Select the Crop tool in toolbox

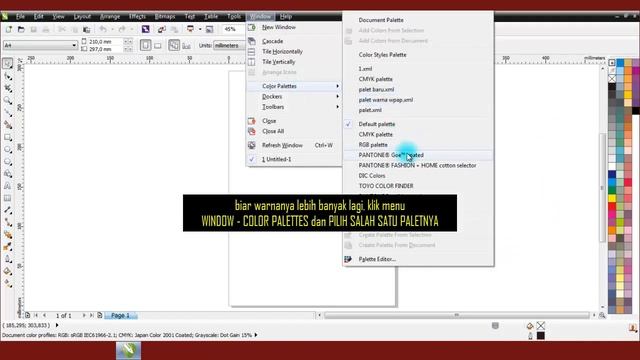pos(8,88)
